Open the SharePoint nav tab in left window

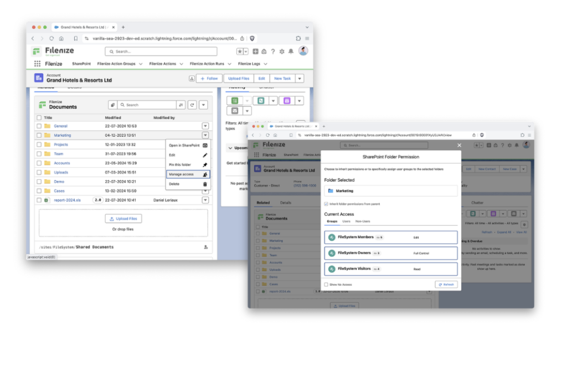pyautogui.click(x=81, y=64)
